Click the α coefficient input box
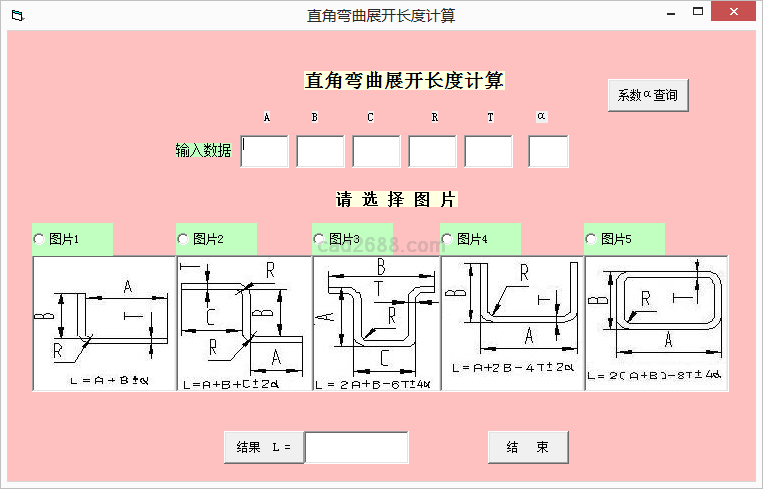Viewport: 763px width, 489px height. point(548,152)
